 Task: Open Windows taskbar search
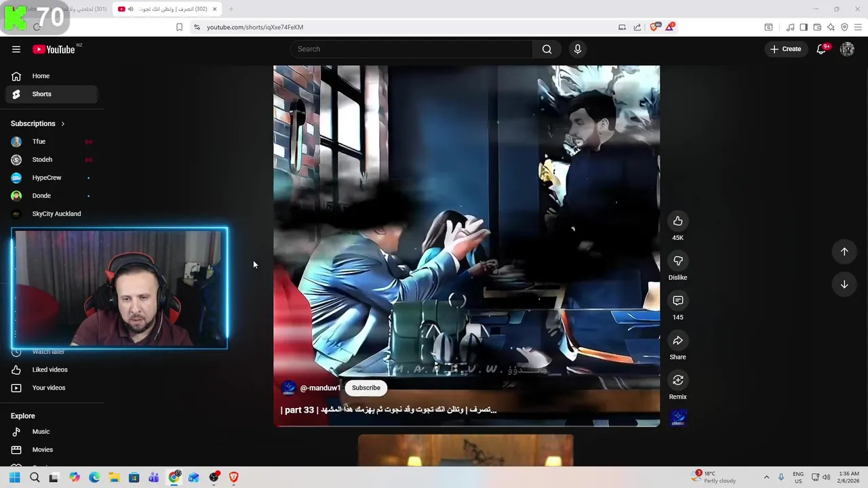click(x=35, y=477)
